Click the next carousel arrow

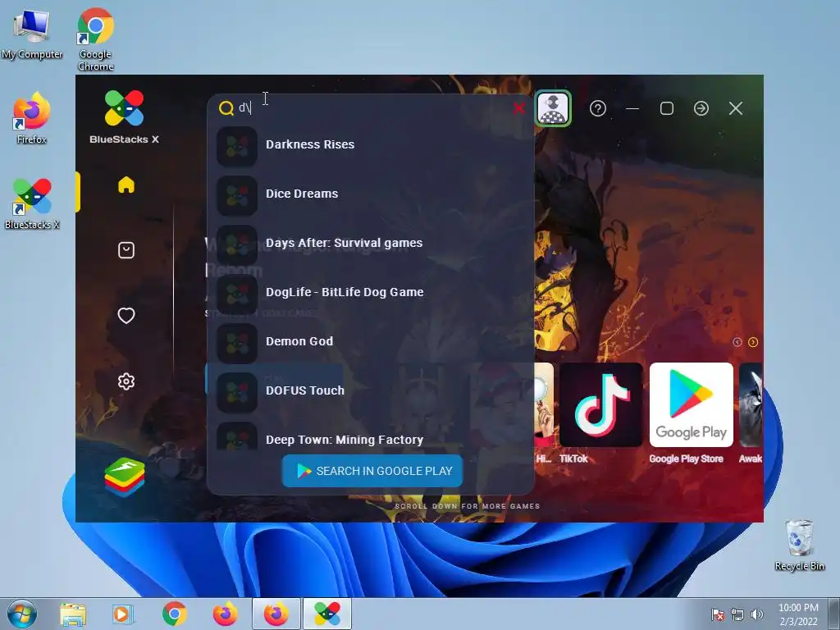(753, 342)
